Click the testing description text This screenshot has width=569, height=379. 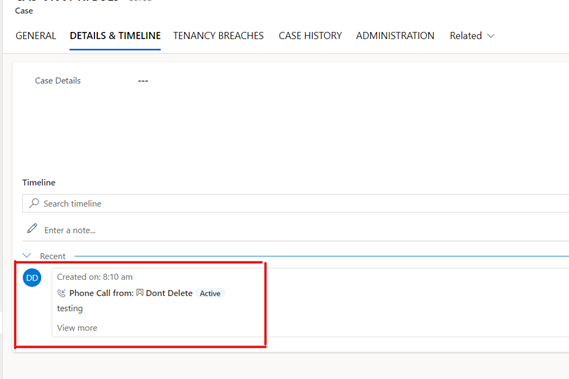(x=70, y=309)
